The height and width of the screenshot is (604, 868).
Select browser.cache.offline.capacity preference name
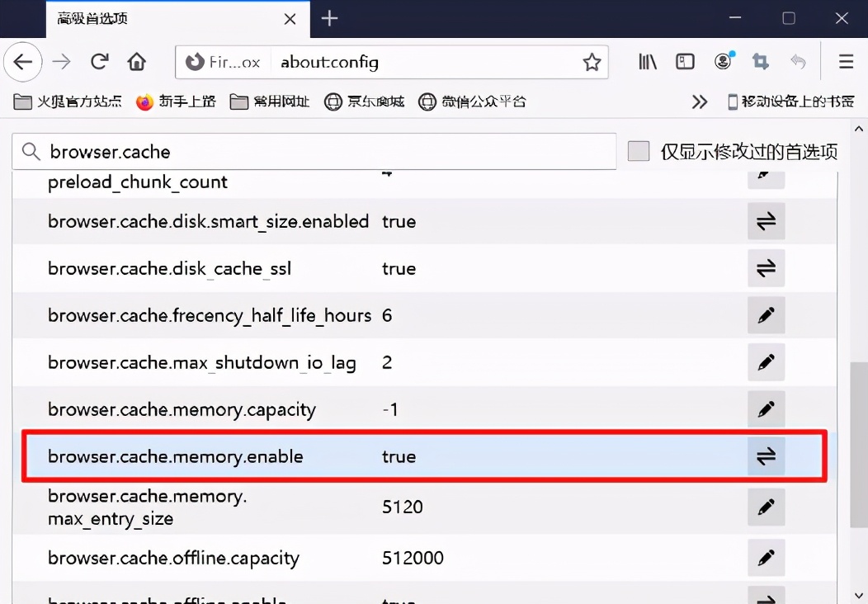173,558
